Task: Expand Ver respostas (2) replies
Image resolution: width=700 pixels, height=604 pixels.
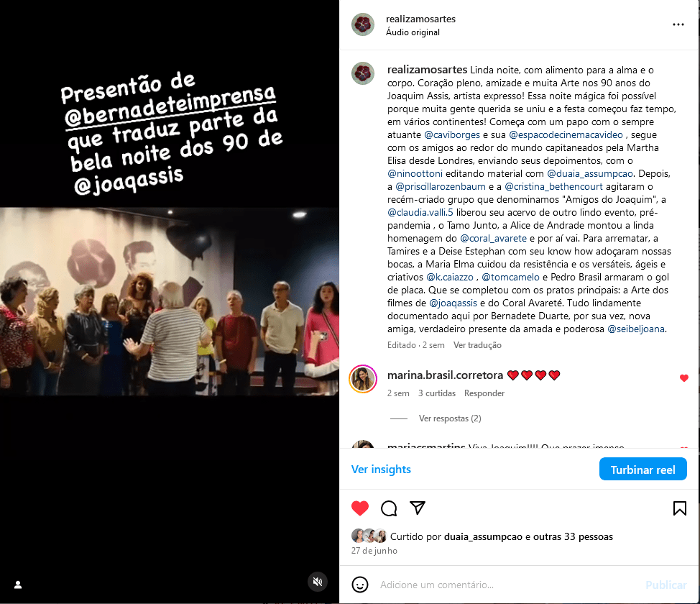Action: (450, 418)
